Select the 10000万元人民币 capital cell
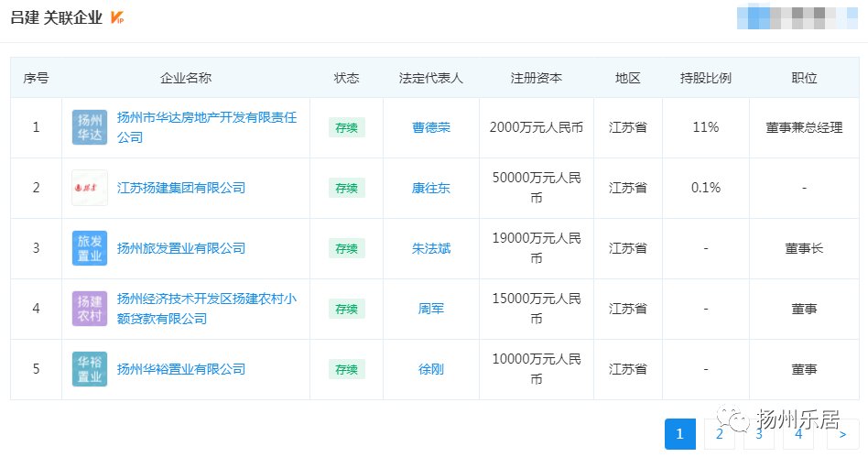868x457 pixels. pos(537,369)
